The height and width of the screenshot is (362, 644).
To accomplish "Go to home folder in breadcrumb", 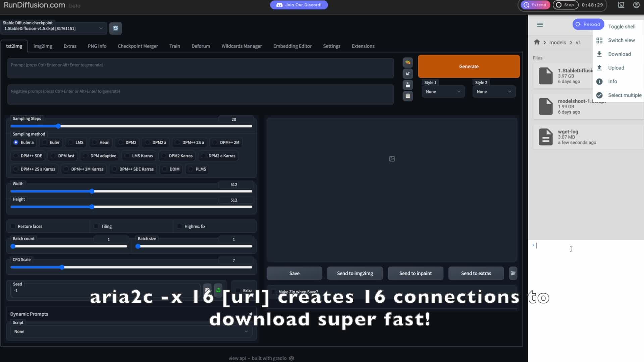I will [x=537, y=42].
